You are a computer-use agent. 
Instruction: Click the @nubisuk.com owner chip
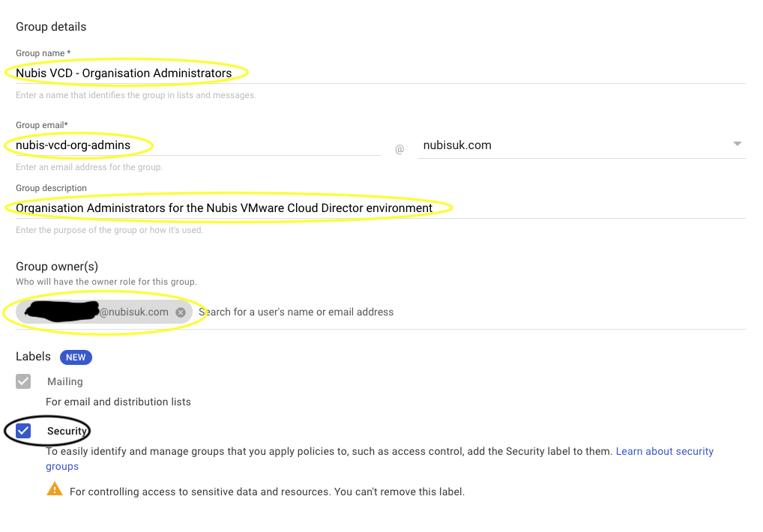103,312
